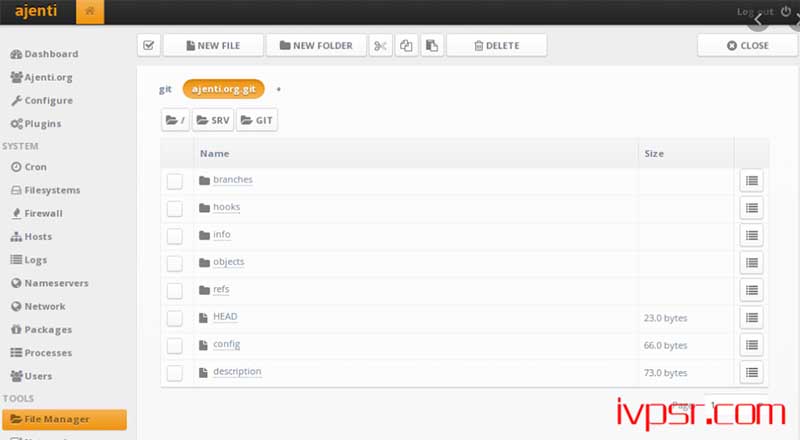Screen dimensions: 800x440
Task: Open options menu for HEAD row
Action: click(752, 318)
